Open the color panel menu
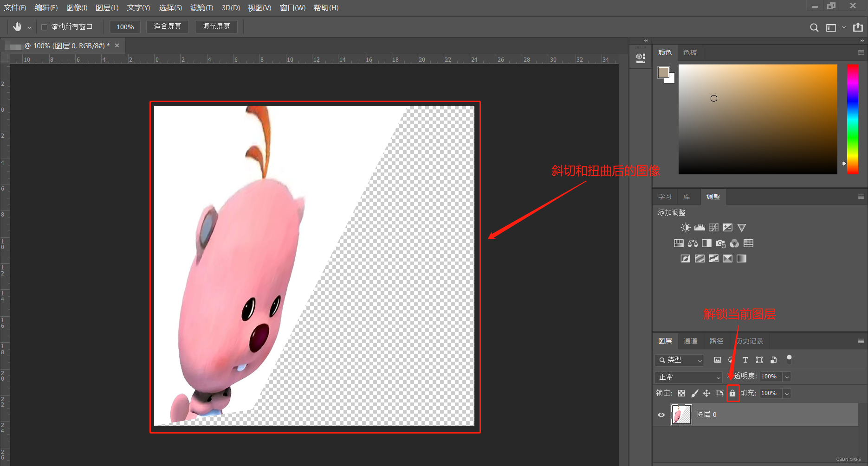The height and width of the screenshot is (466, 868). click(x=861, y=52)
